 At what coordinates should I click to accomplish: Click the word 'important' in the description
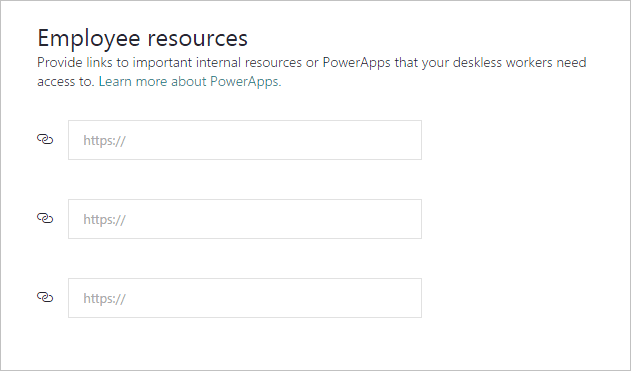(x=163, y=63)
